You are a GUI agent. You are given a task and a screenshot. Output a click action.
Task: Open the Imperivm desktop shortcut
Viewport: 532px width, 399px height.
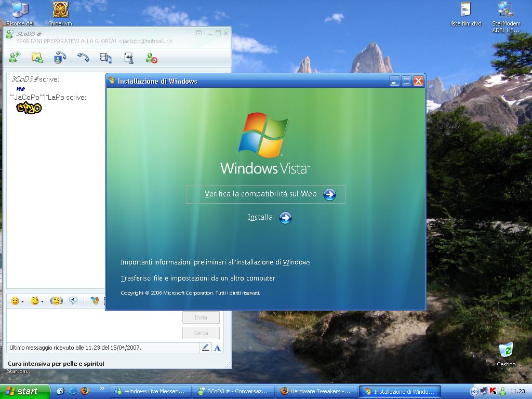(60, 14)
